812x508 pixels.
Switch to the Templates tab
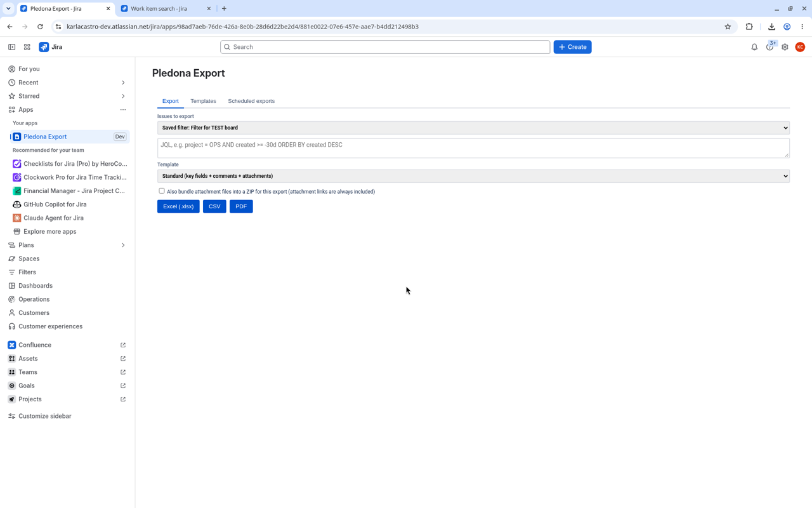203,101
